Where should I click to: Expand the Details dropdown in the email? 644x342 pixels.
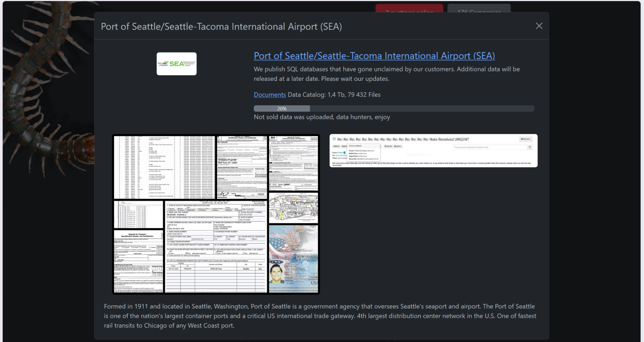pos(525,139)
